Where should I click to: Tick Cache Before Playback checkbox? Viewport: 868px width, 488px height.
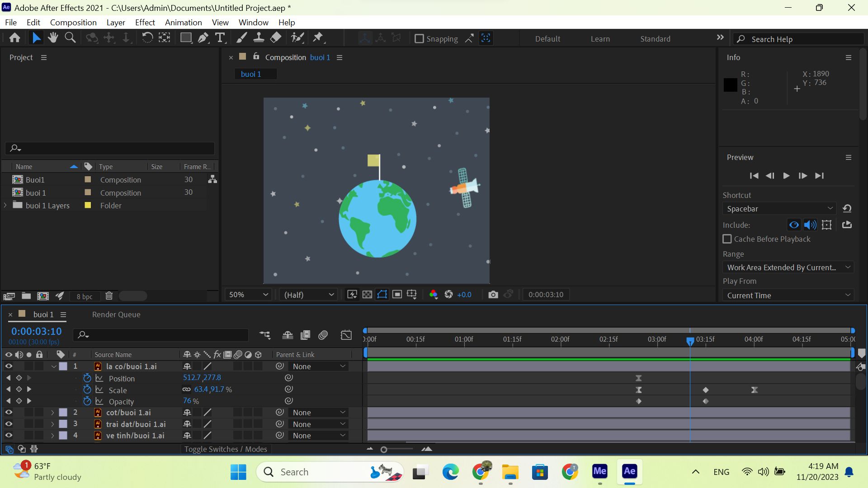(x=727, y=239)
